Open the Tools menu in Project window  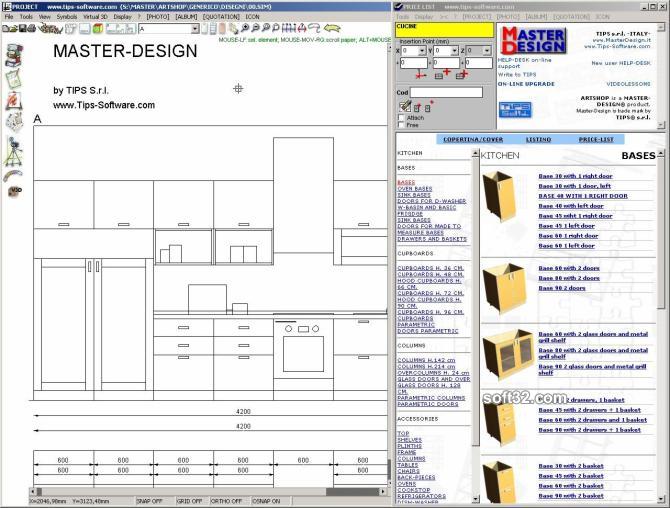coord(26,17)
